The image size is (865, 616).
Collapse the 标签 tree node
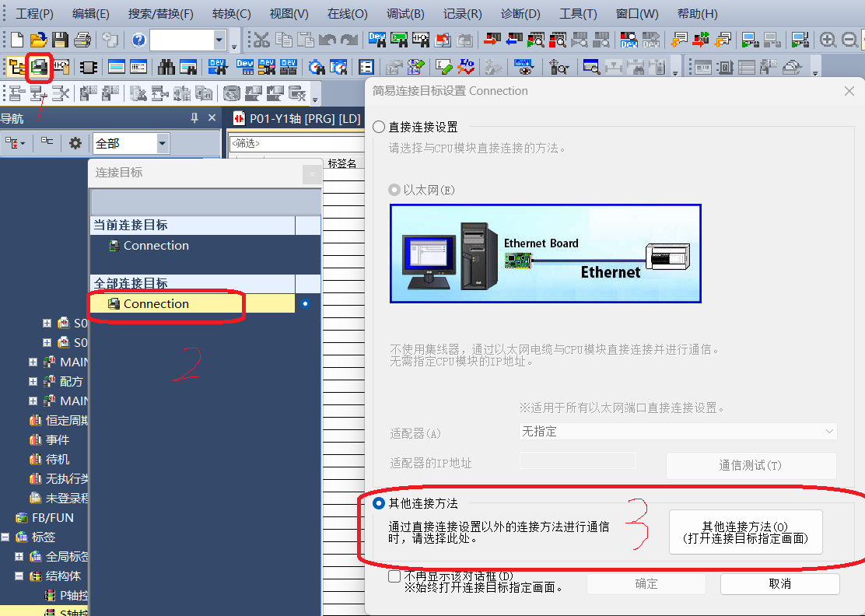(5, 537)
